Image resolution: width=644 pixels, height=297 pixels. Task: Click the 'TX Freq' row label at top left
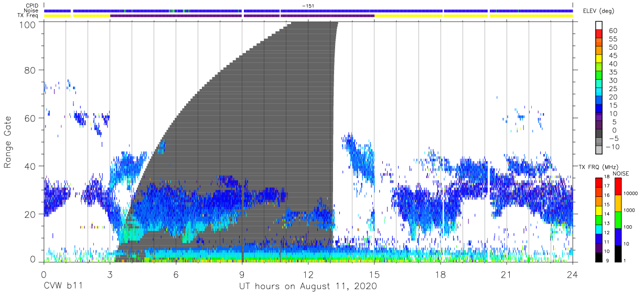[x=29, y=16]
